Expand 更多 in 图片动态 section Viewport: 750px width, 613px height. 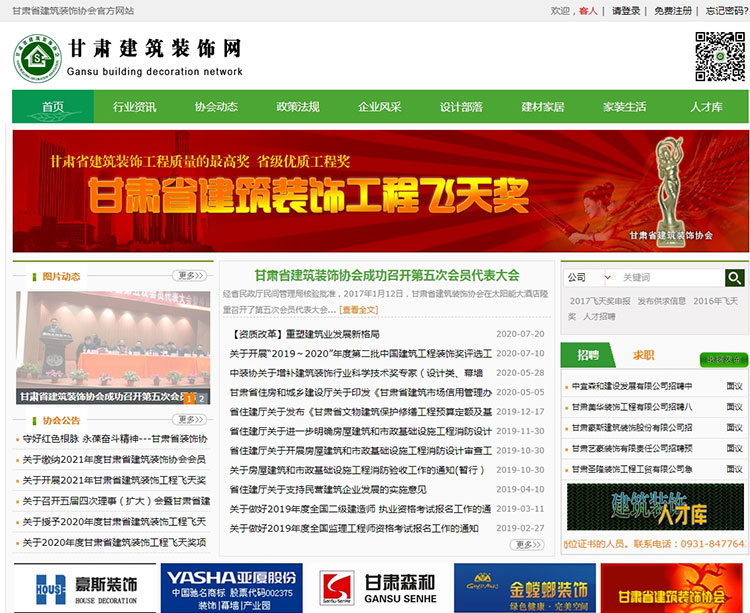(x=188, y=276)
